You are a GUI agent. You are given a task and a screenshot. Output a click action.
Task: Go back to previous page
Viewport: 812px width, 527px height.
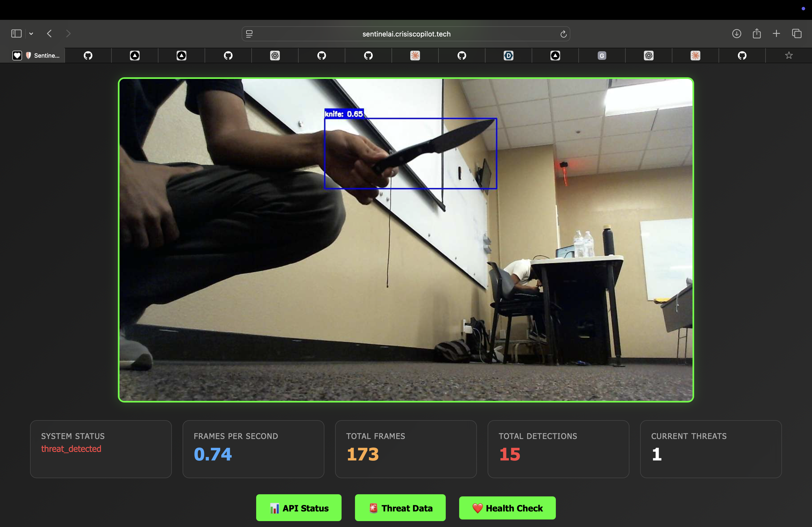pos(49,33)
